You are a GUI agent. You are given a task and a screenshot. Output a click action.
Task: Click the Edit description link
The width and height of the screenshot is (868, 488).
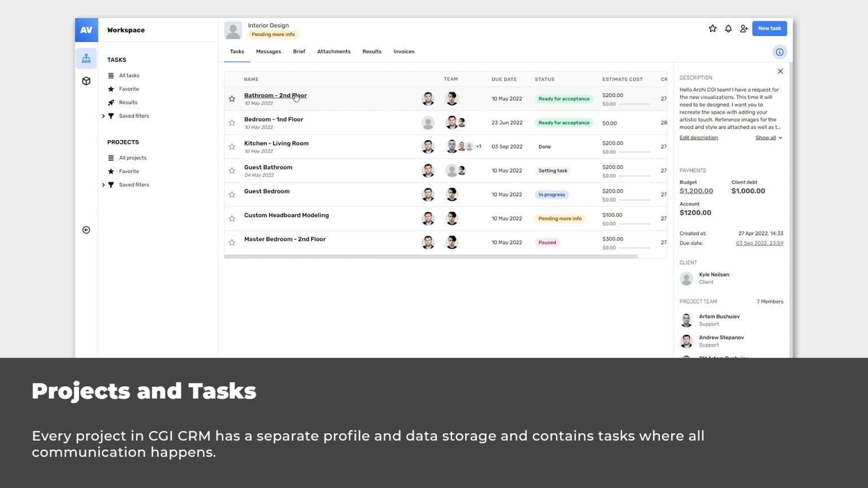pos(698,138)
